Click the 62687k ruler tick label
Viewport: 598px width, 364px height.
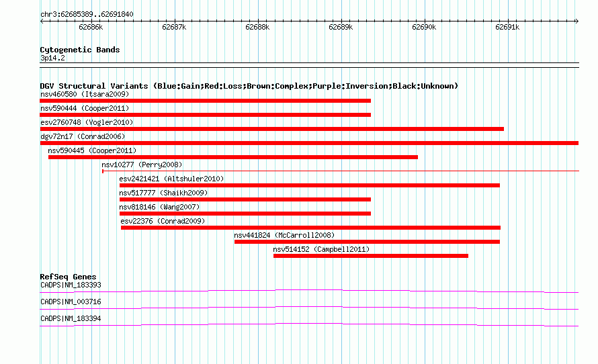tap(174, 27)
